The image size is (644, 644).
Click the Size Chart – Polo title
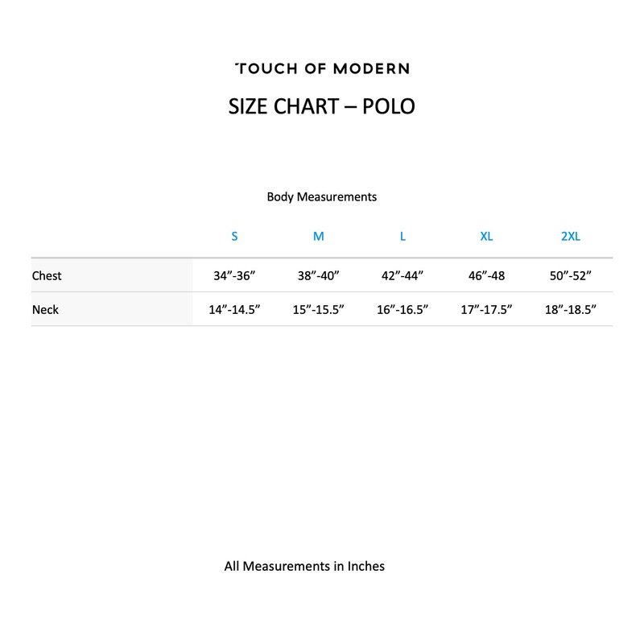[322, 106]
